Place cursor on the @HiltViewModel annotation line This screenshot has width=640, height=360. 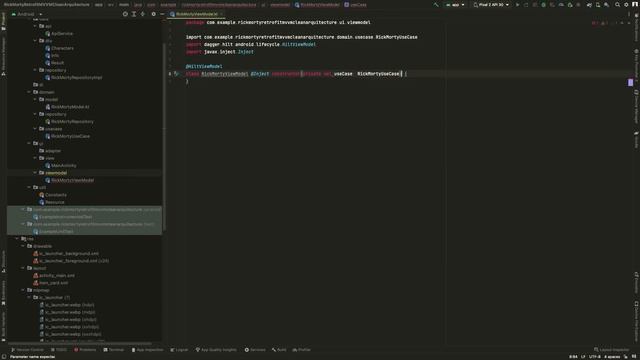(204, 67)
